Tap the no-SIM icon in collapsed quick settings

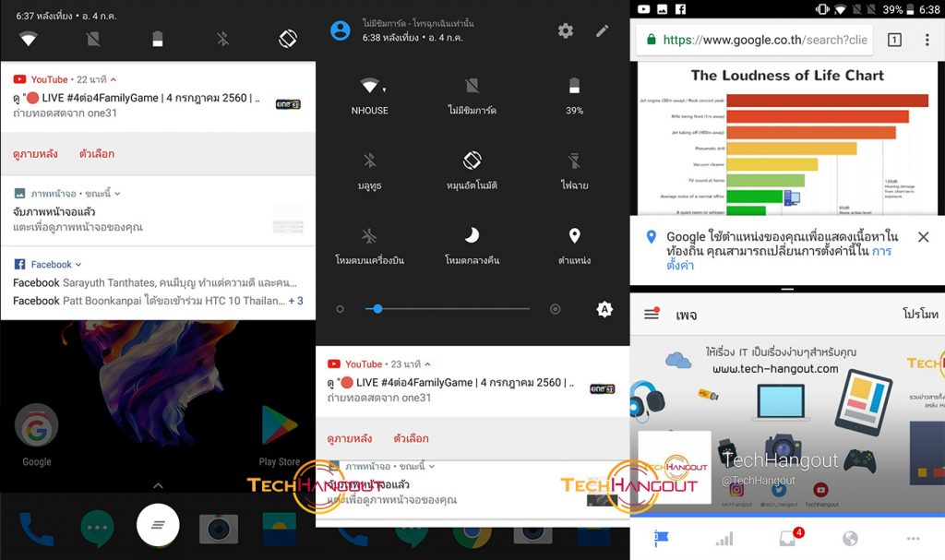click(x=93, y=39)
